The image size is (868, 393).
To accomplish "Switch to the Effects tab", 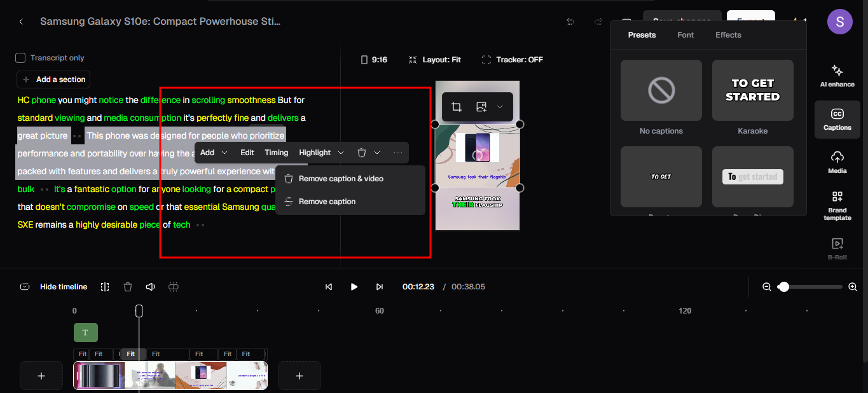I will [728, 35].
